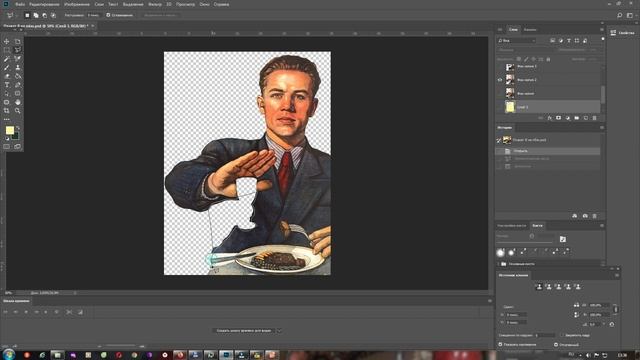Viewport: 640px width, 360px height.
Task: Open Источник клонов panel options menu
Action: click(617, 276)
